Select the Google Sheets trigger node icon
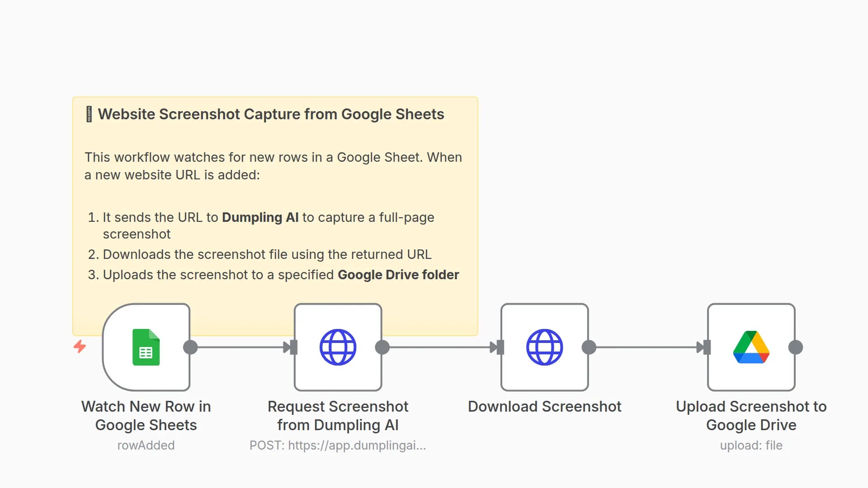The image size is (868, 488). point(146,347)
